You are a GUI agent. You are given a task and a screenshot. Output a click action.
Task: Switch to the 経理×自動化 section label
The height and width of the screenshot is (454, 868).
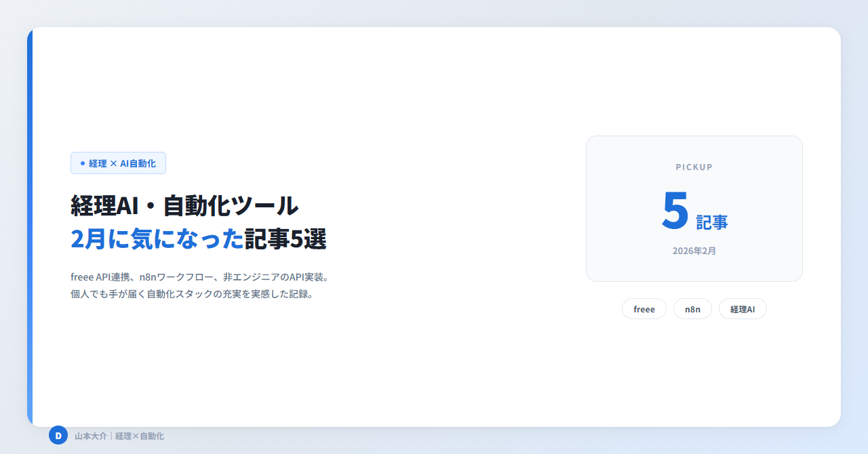click(139, 436)
